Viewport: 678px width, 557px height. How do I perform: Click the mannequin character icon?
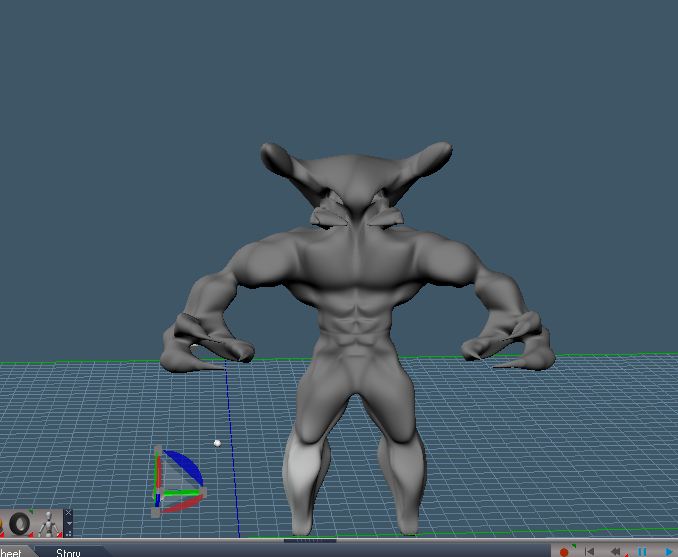point(49,524)
